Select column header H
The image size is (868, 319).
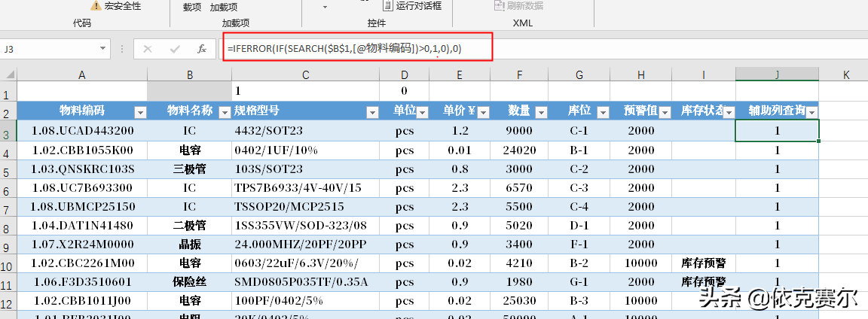pyautogui.click(x=640, y=74)
